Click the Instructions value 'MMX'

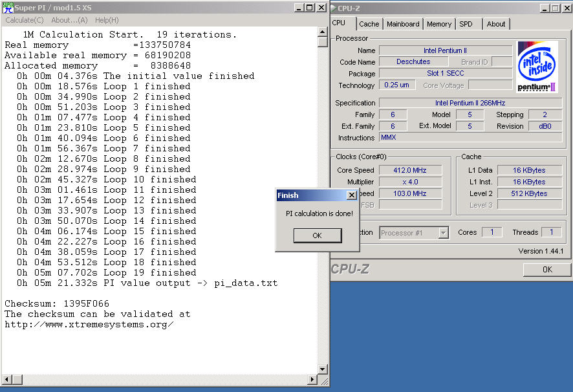pos(470,138)
